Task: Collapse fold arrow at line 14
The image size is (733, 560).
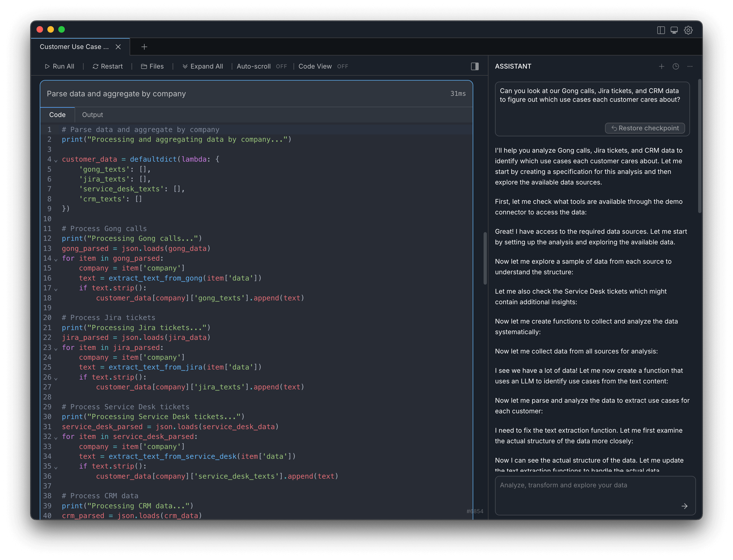Action: coord(56,260)
